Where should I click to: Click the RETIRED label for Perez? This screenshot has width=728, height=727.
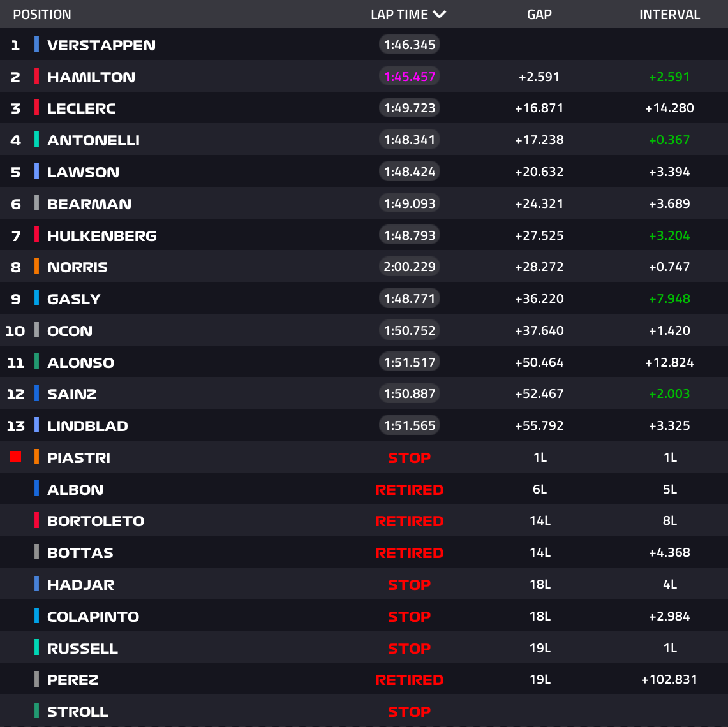(x=410, y=680)
